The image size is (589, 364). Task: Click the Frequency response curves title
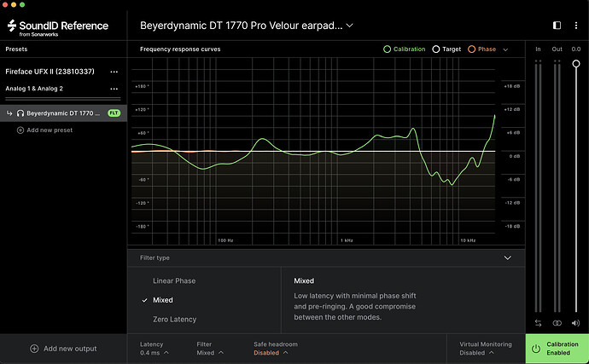[180, 49]
